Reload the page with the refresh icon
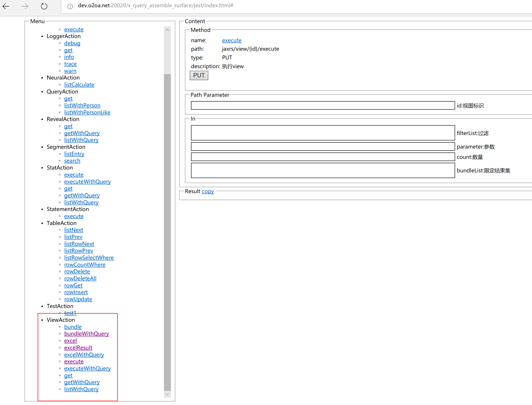The height and width of the screenshot is (405, 532). tap(44, 6)
